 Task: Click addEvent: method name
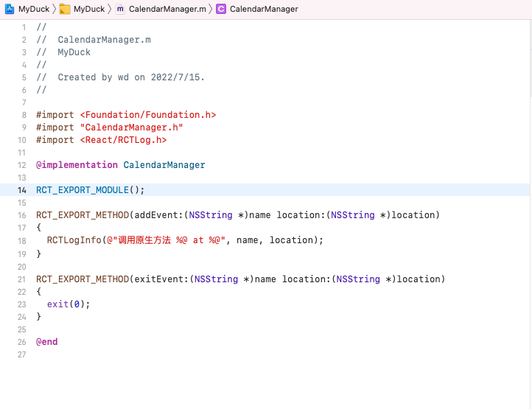tap(159, 215)
